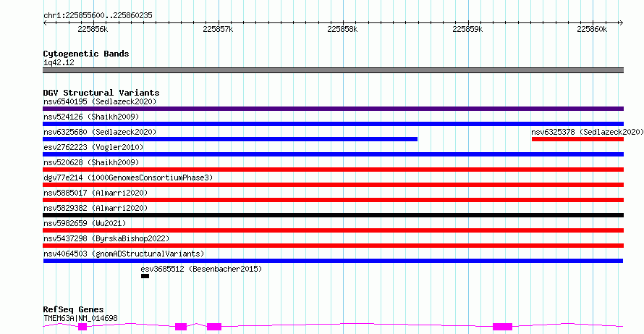Select the blue esv2762223 variant bar
Image resolution: width=644 pixels, height=334 pixels.
click(x=333, y=154)
